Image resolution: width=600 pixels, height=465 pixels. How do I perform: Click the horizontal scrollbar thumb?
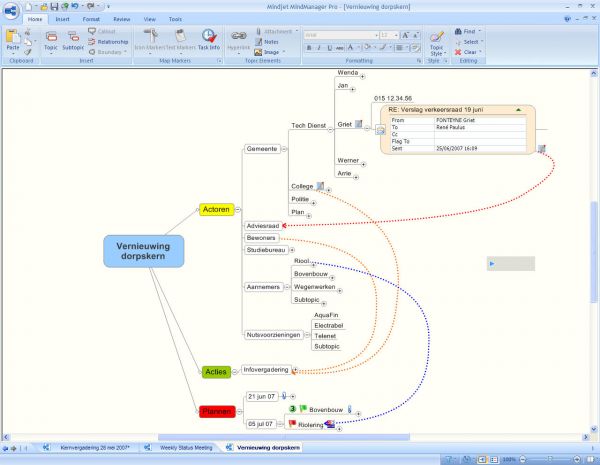click(x=284, y=437)
